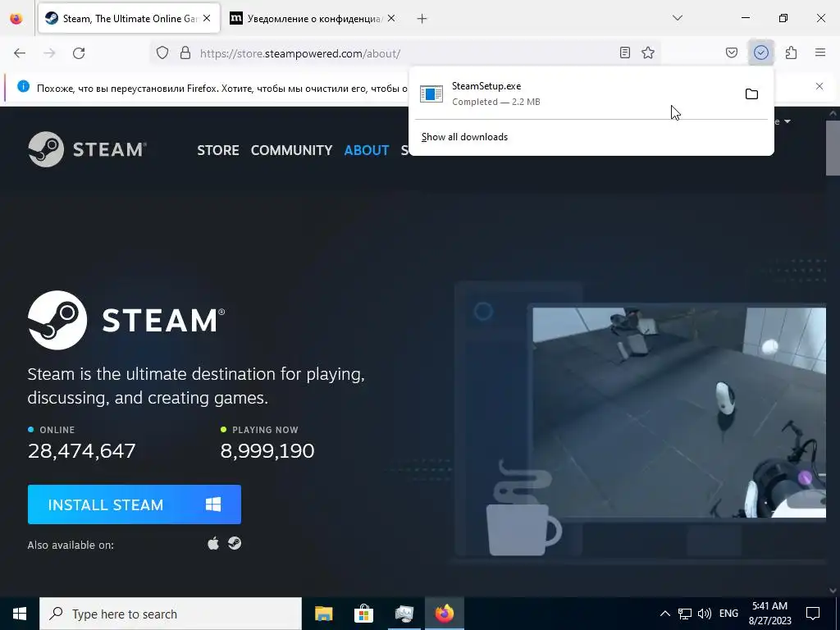Open the downloaded SteamSetup.exe file

coord(576,94)
